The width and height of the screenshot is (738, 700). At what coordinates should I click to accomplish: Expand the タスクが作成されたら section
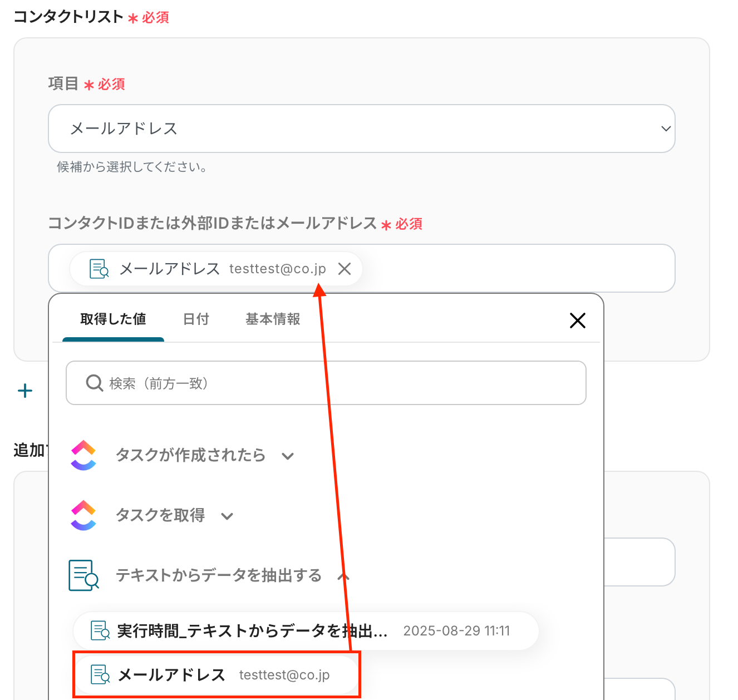click(x=288, y=456)
